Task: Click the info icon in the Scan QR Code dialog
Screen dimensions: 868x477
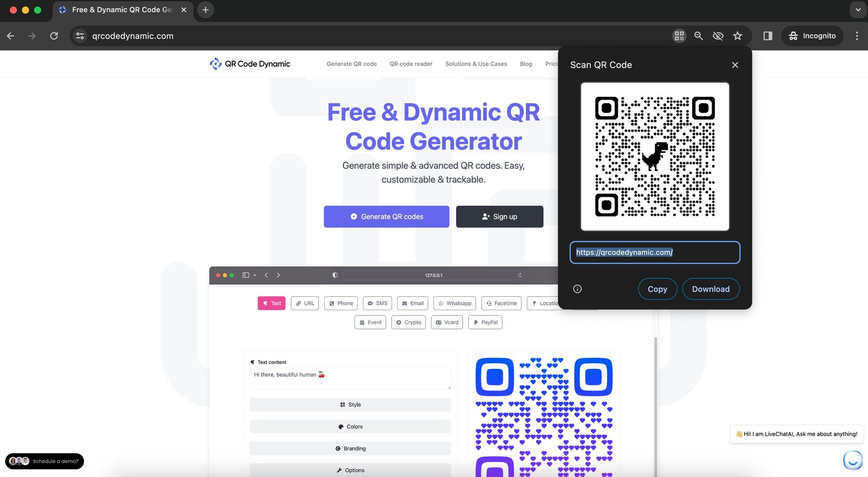Action: [x=577, y=289]
